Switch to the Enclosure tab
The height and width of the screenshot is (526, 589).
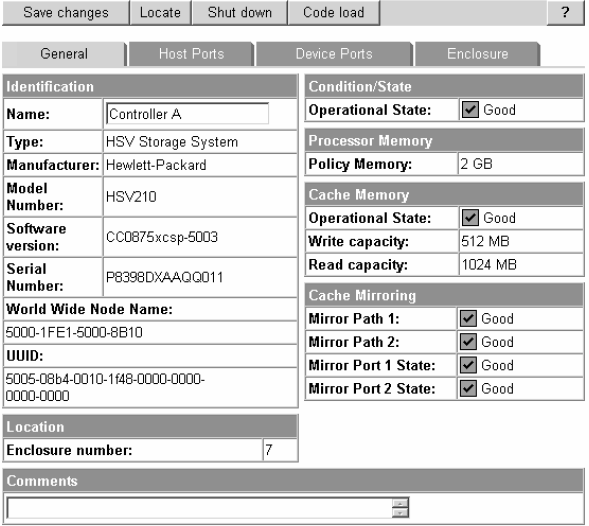coord(477,54)
